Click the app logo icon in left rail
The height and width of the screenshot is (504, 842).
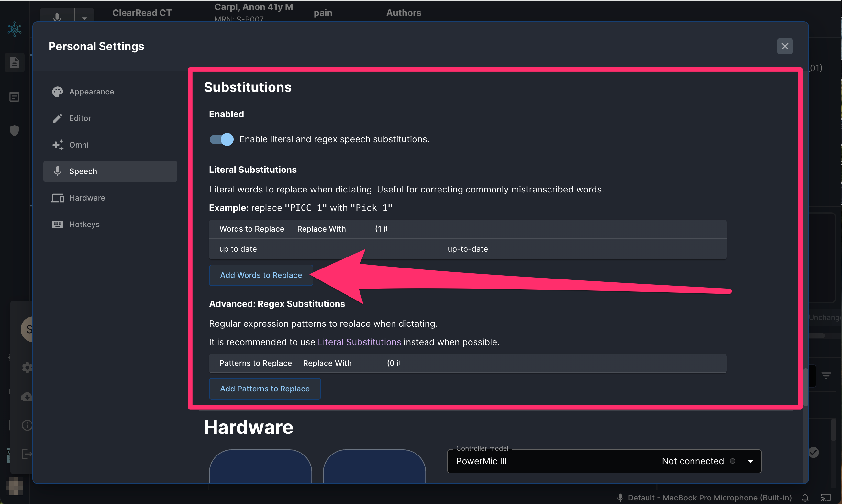(x=15, y=29)
